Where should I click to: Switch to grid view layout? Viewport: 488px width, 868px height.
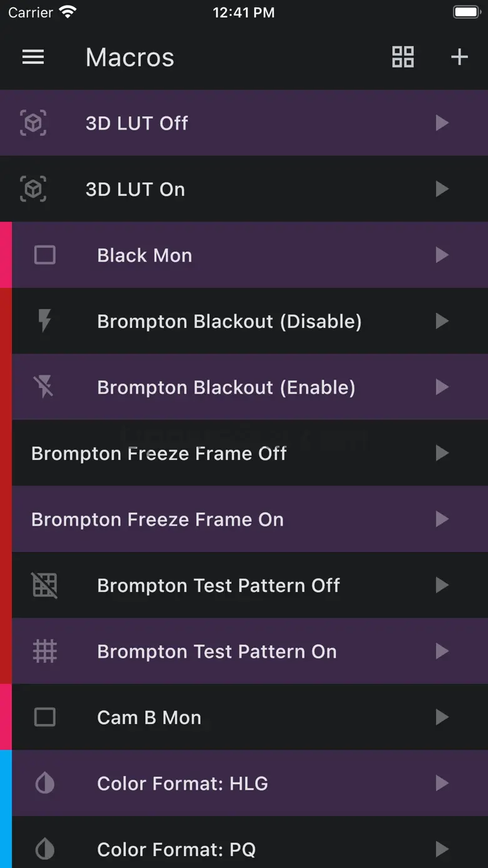403,57
